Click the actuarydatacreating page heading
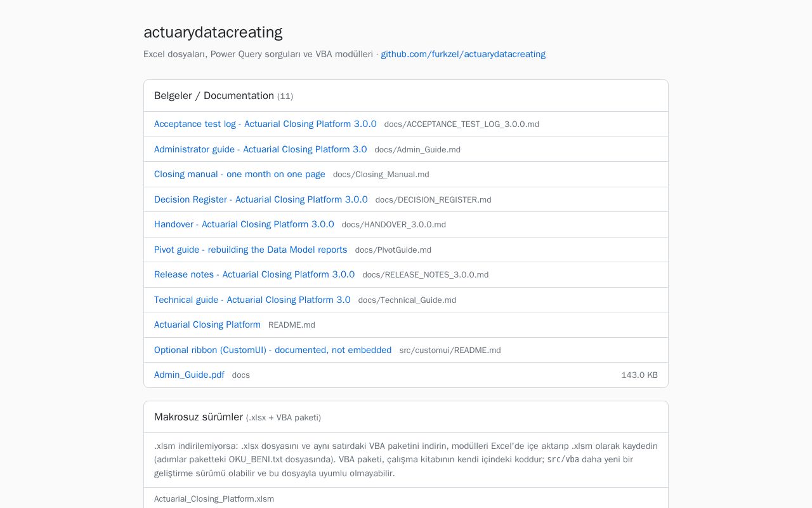Viewport: 812px width, 508px height. point(213,32)
